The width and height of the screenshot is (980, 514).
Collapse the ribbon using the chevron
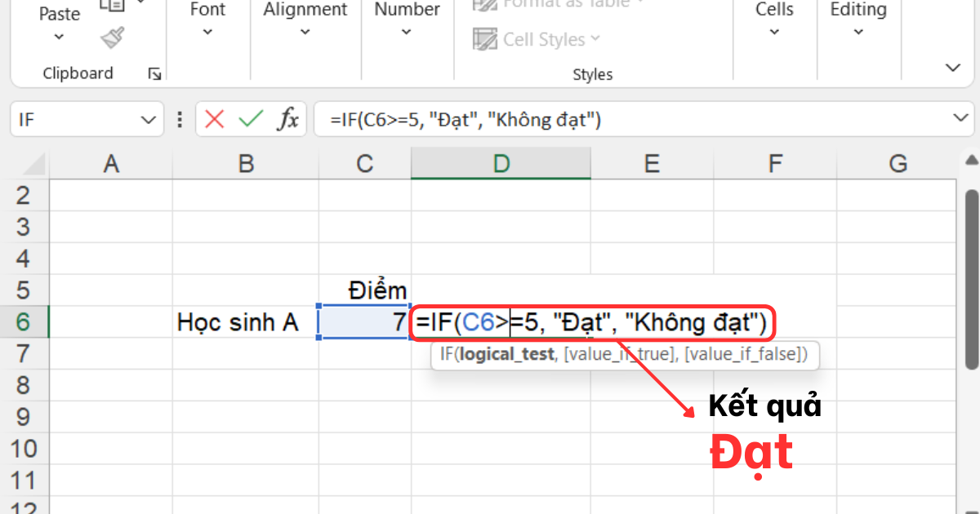coord(952,67)
